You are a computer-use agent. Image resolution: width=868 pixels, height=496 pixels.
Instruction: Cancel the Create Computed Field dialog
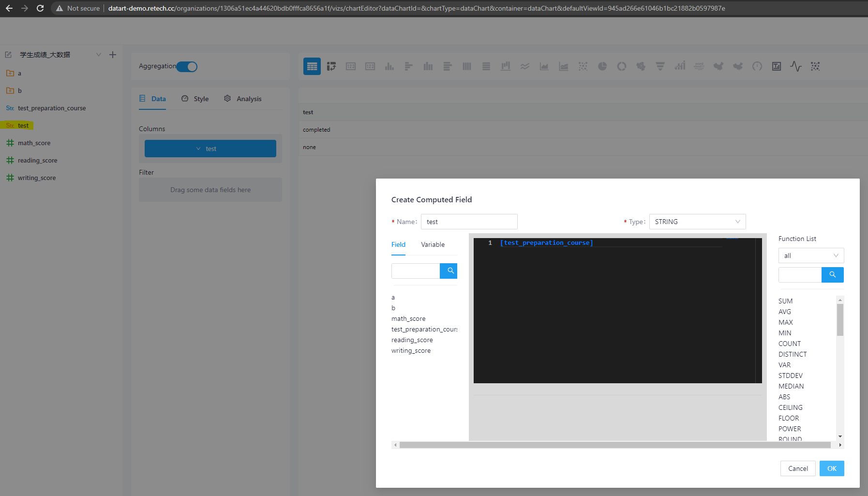click(797, 468)
